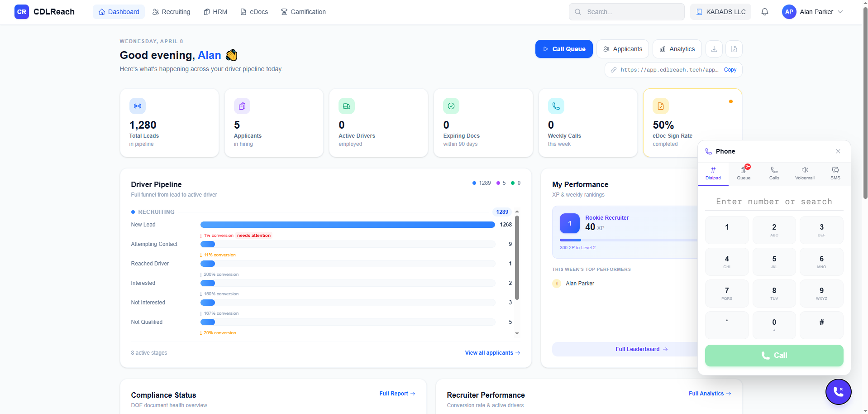
Task: Click the pipeline list scrollbar thumb
Action: pos(517,258)
